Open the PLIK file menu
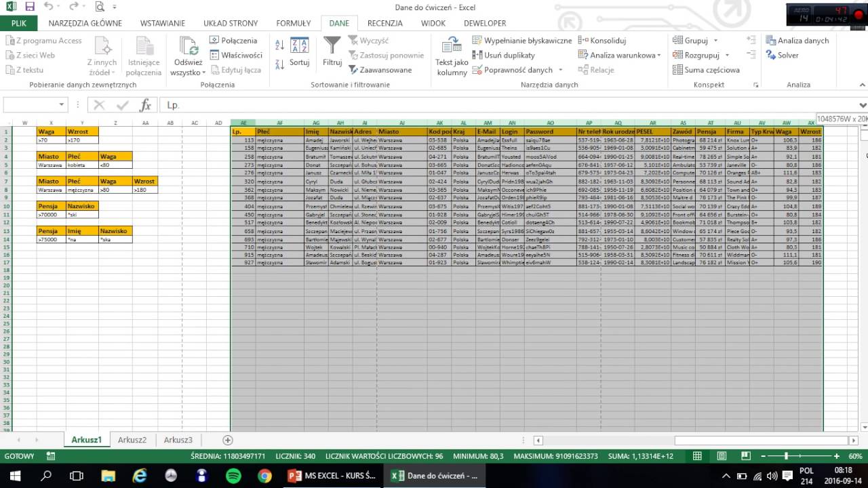868x488 pixels. [19, 23]
